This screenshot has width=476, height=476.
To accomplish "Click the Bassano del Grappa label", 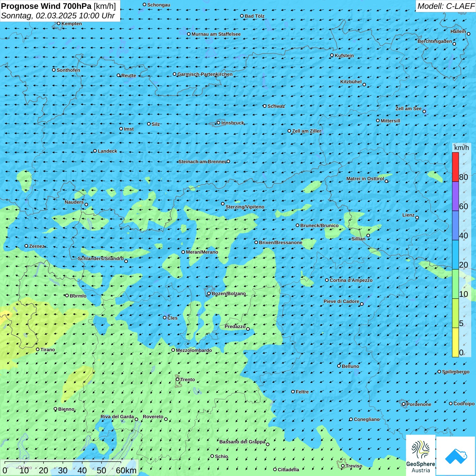I will click(x=242, y=442).
